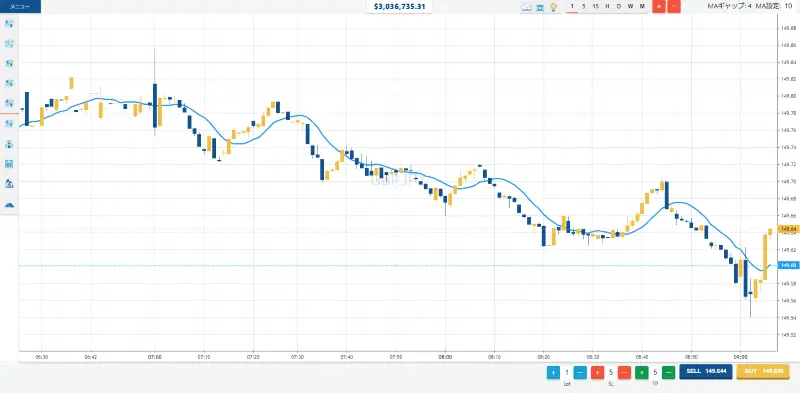
Task: Click the SELL 149.644 button
Action: point(706,372)
